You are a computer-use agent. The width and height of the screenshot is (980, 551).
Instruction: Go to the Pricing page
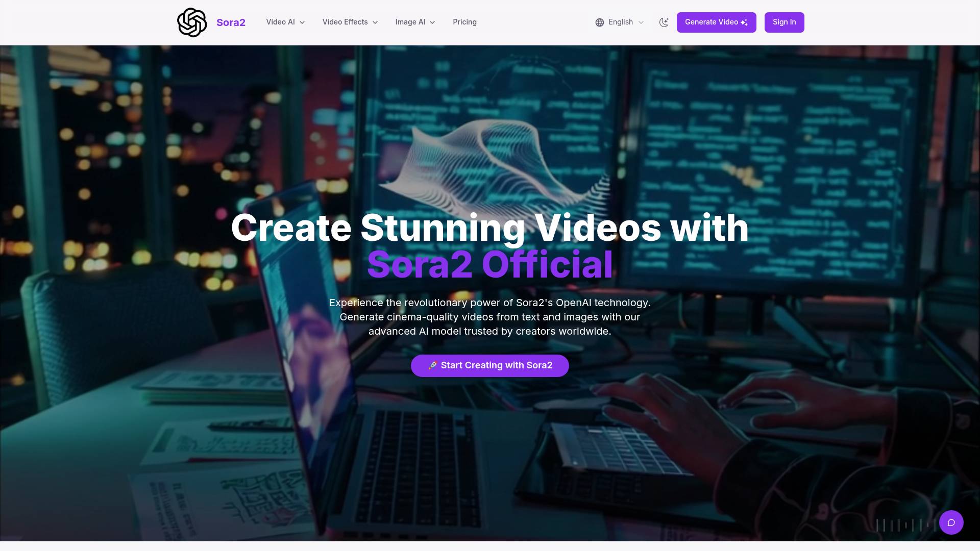point(464,22)
